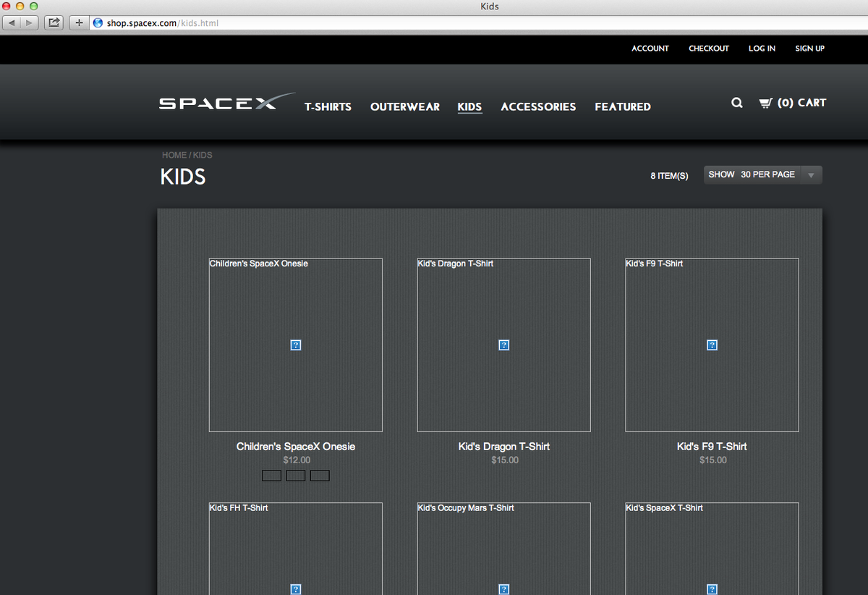Viewport: 868px width, 595px height.
Task: Open the Safari share button
Action: (54, 23)
